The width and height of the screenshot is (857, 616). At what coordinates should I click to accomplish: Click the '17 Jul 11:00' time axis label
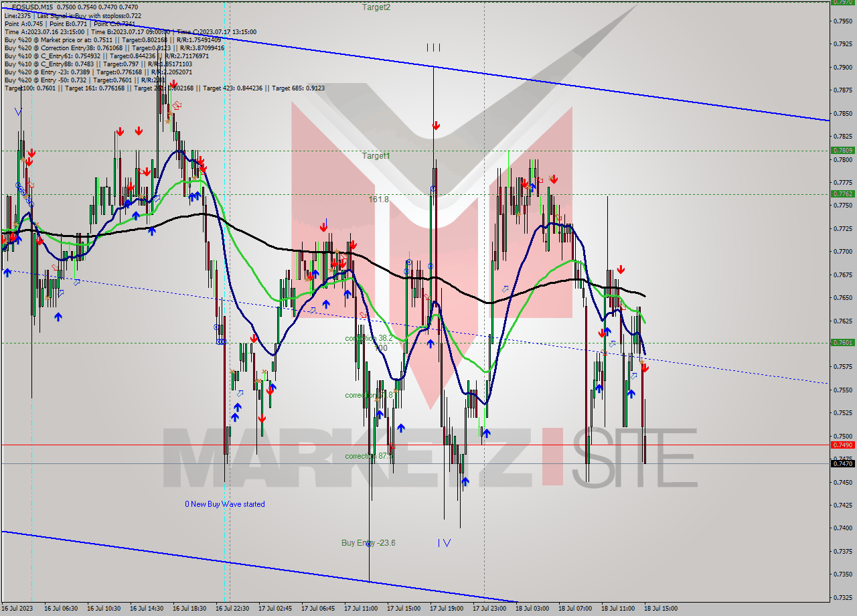[361, 609]
